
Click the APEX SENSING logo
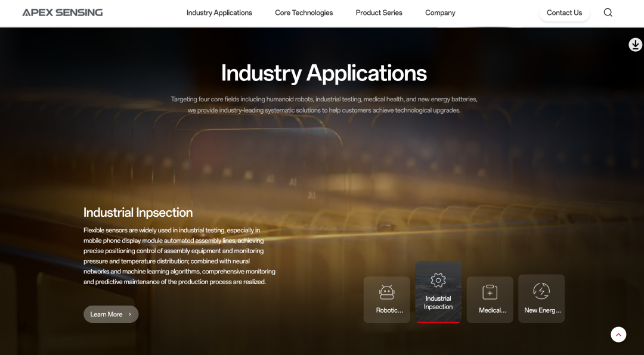click(x=63, y=13)
